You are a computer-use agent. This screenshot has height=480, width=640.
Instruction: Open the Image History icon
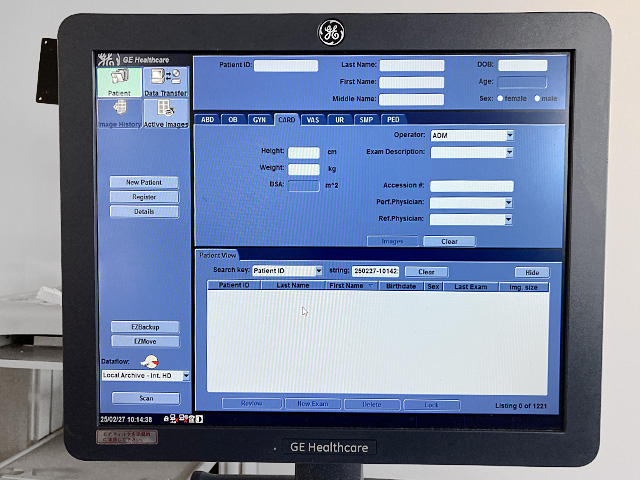120,114
